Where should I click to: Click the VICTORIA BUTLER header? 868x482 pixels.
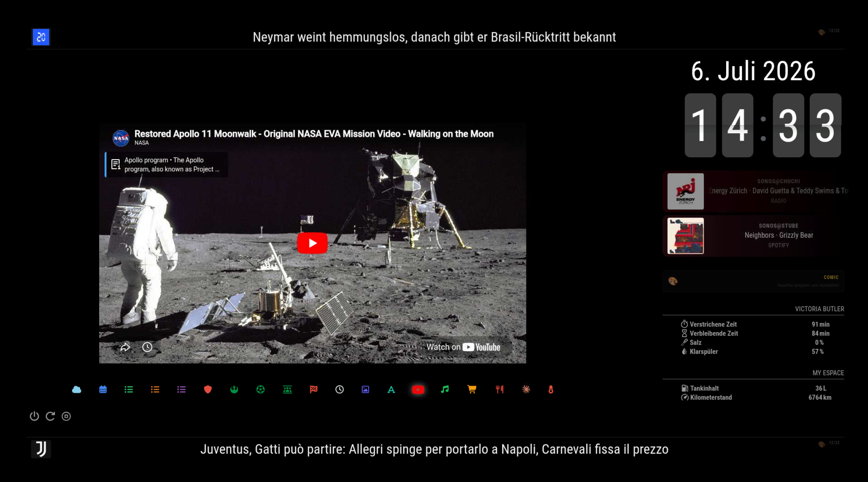819,309
